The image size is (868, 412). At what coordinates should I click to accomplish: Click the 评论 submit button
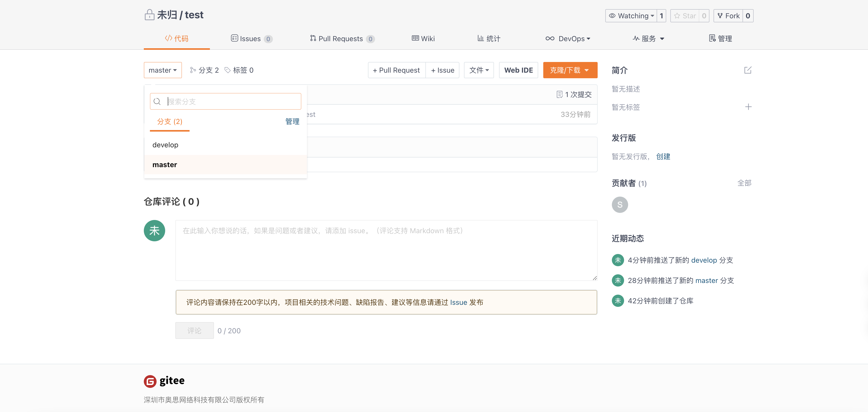pyautogui.click(x=194, y=330)
